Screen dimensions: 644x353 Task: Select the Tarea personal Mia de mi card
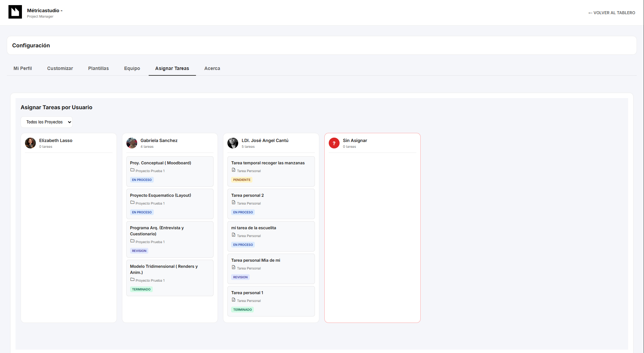click(271, 268)
